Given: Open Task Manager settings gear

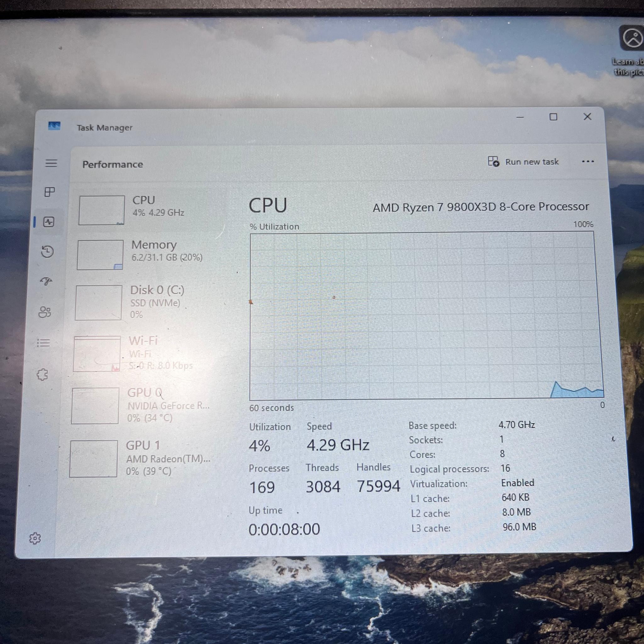Looking at the screenshot, I should coord(35,538).
